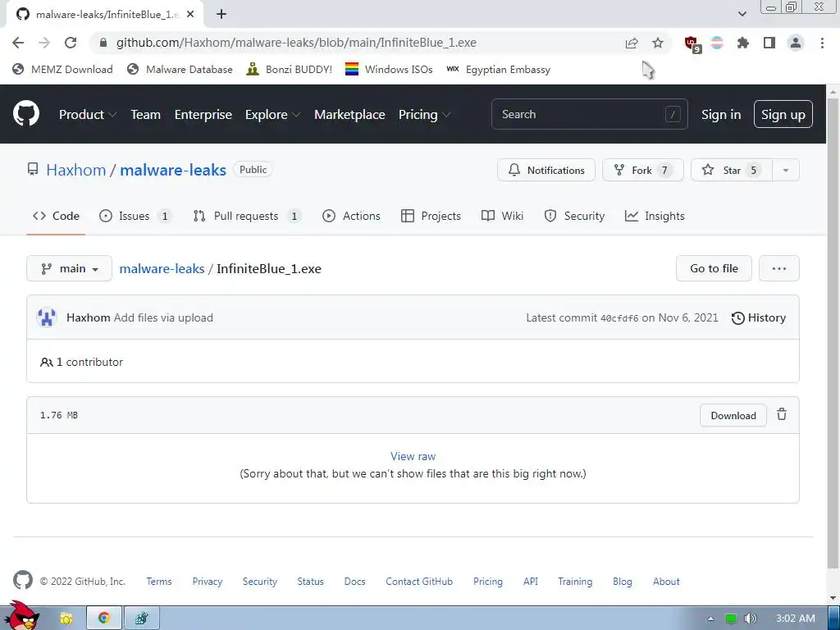
Task: Open file explorer from taskbar
Action: [x=66, y=619]
